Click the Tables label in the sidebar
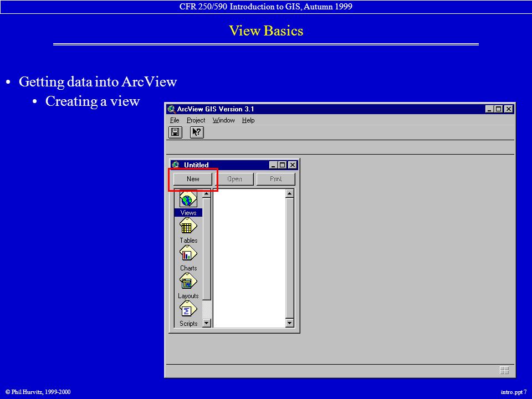532x399 pixels. pos(188,240)
